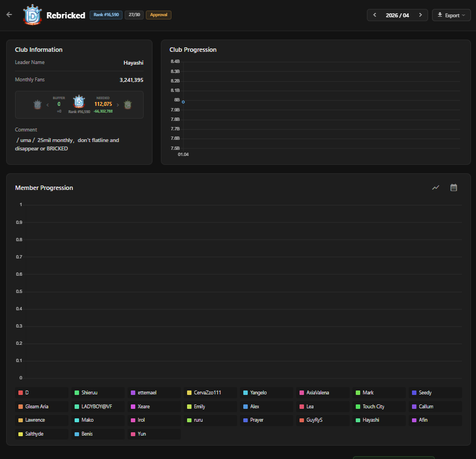Click the 2026 / 04 date label
This screenshot has width=476, height=459.
point(398,15)
